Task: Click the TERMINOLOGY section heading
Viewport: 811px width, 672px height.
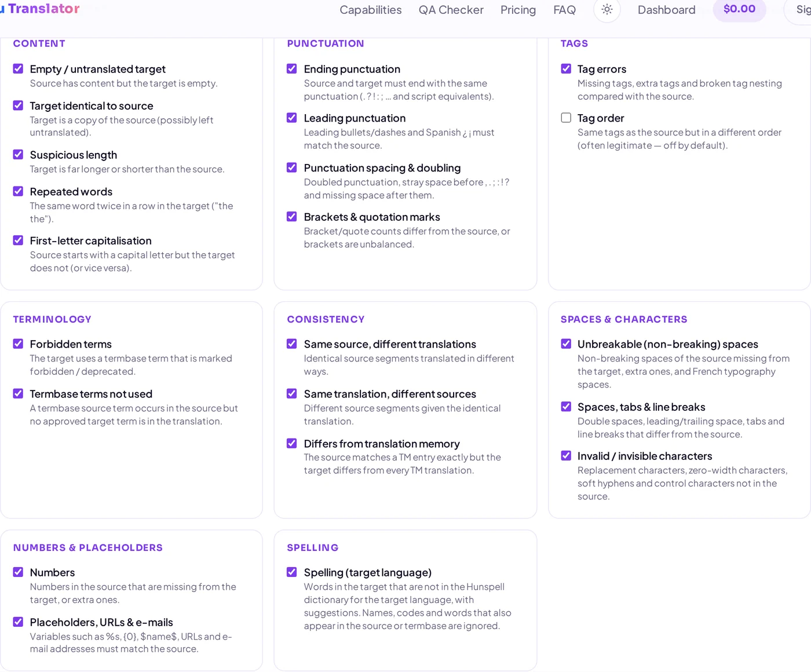Action: pyautogui.click(x=52, y=319)
